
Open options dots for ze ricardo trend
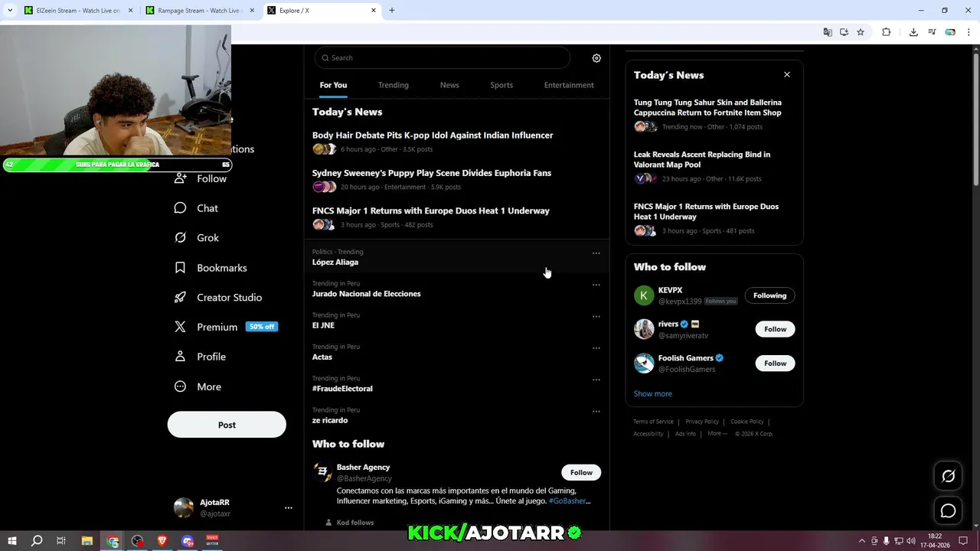596,412
